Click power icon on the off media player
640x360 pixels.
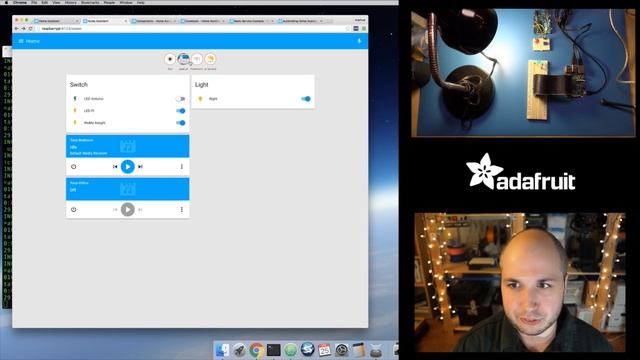[73, 209]
